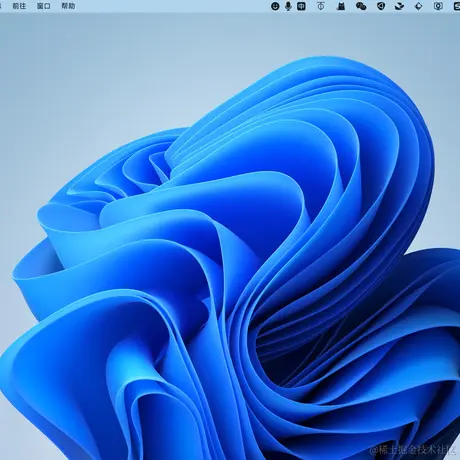This screenshot has width=460, height=460.
Task: Click the smiley face menu bar icon
Action: [275, 6]
